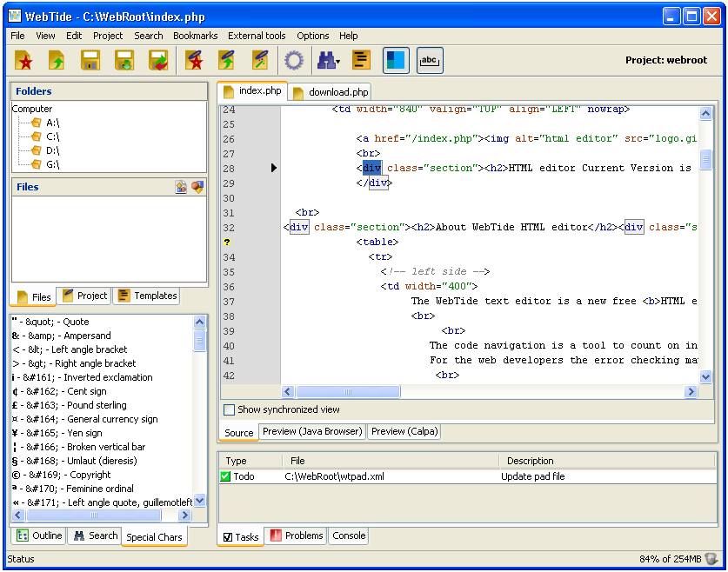
Task: Open the File menu
Action: click(x=17, y=36)
